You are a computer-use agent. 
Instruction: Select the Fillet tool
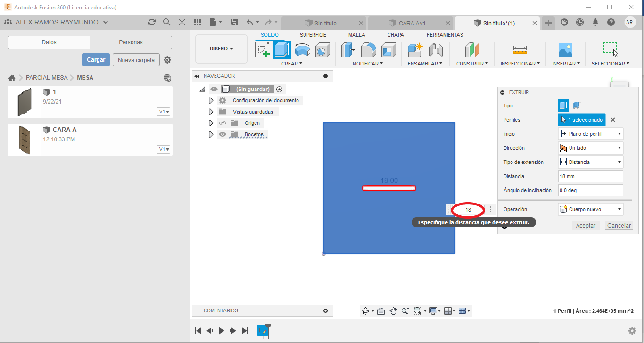point(368,50)
